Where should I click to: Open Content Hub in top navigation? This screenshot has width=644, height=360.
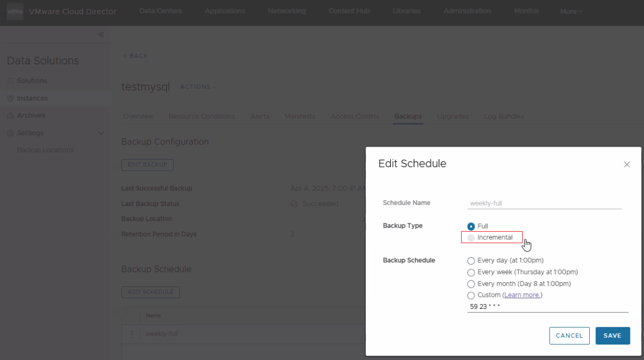coord(349,11)
